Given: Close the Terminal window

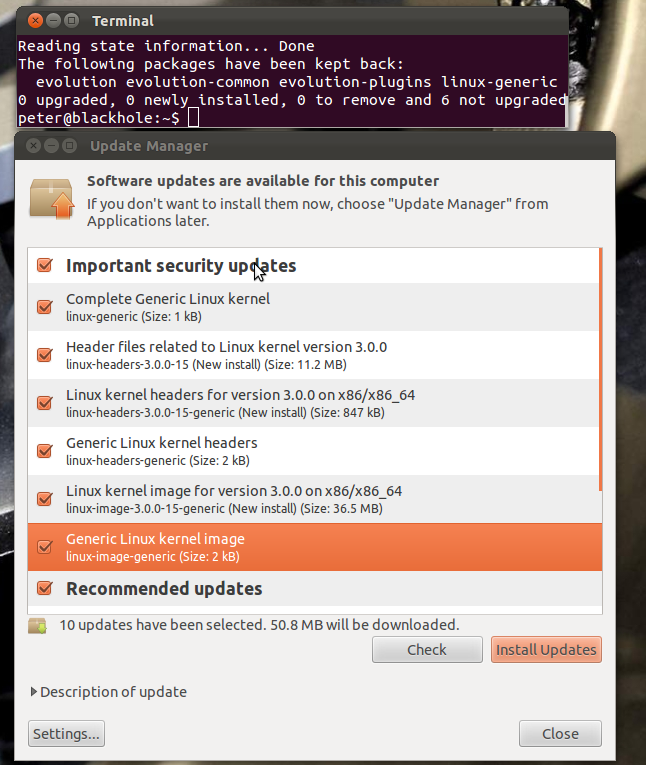Looking at the screenshot, I should (x=34, y=21).
